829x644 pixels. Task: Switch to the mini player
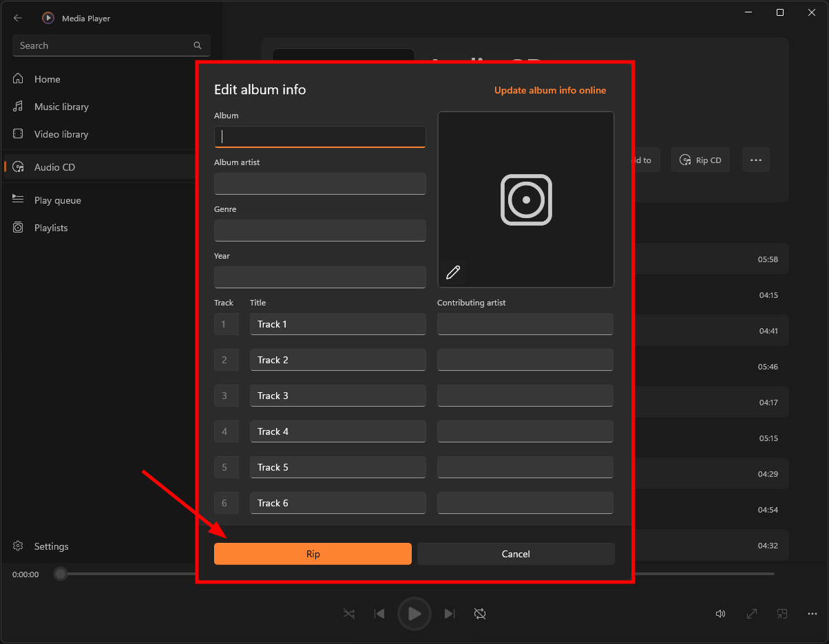coord(781,614)
